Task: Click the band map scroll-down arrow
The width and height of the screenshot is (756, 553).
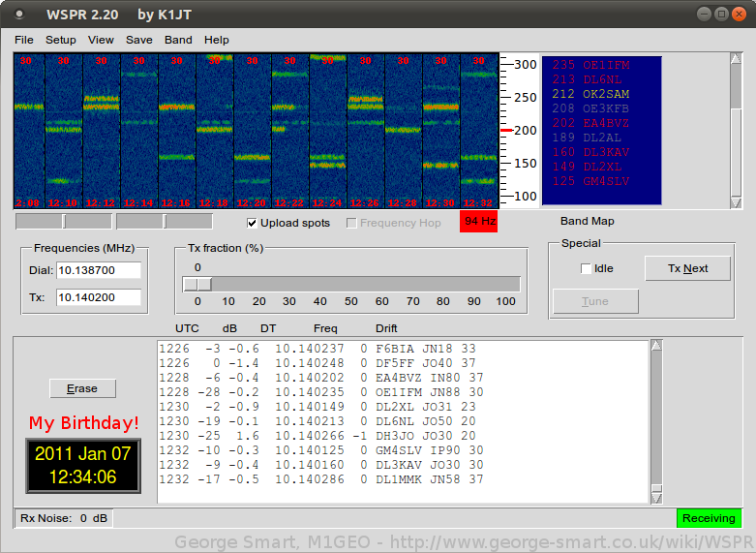Action: point(736,202)
